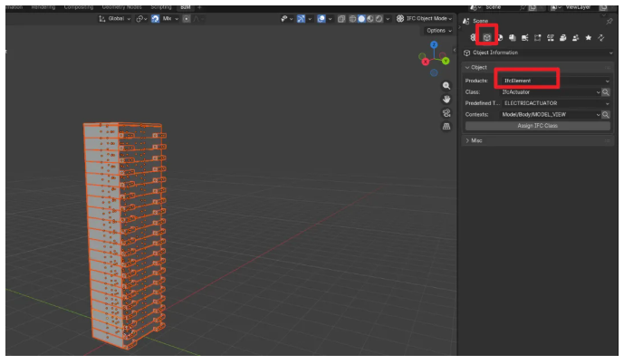Open the people icon properties tab
The width and height of the screenshot is (624, 364).
[x=575, y=37]
